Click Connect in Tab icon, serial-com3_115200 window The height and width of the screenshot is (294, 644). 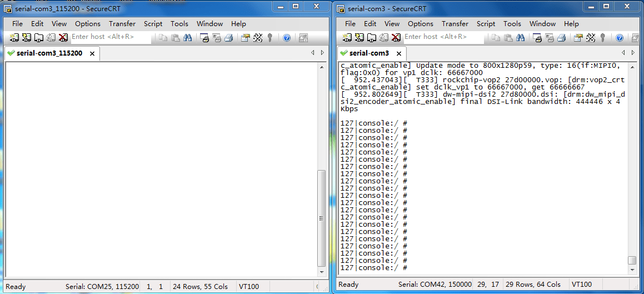[x=38, y=38]
